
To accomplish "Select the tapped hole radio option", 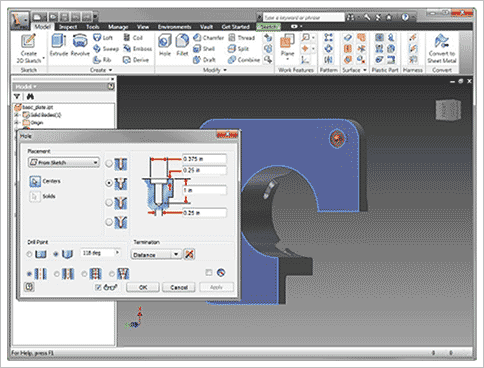I will tap(84, 274).
